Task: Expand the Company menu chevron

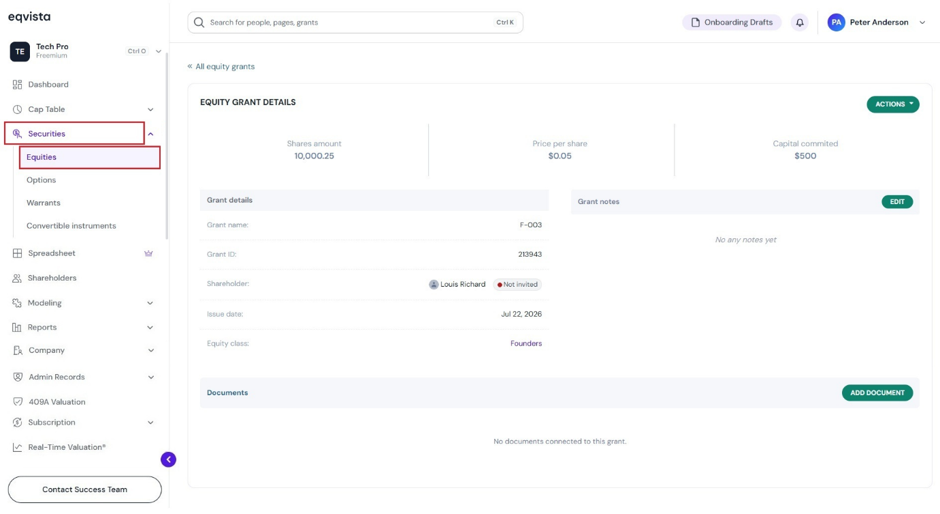Action: [x=150, y=350]
